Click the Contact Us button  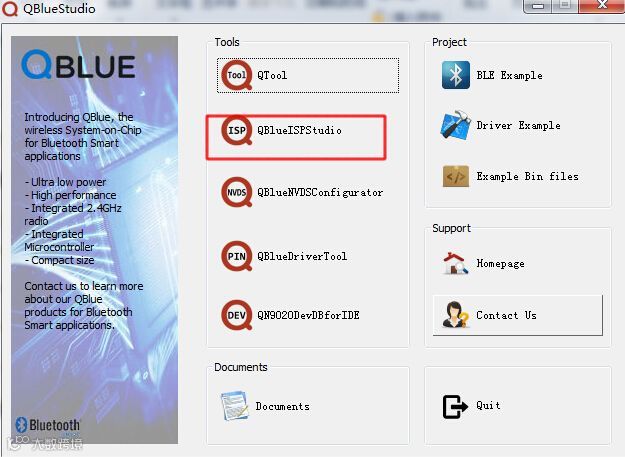click(x=518, y=315)
